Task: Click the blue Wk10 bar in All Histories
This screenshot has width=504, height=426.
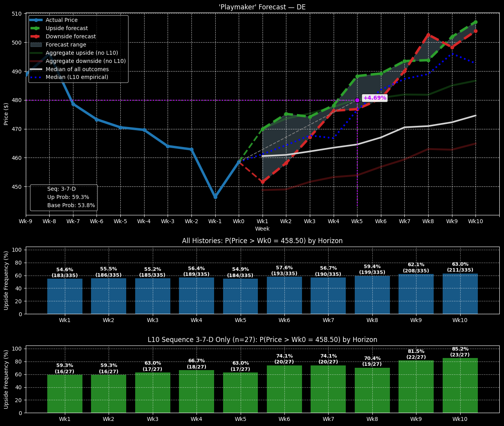Action: tap(460, 294)
